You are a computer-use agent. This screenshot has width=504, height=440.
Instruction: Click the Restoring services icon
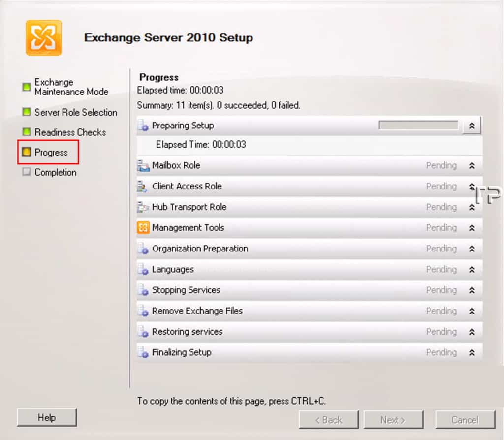pyautogui.click(x=143, y=332)
